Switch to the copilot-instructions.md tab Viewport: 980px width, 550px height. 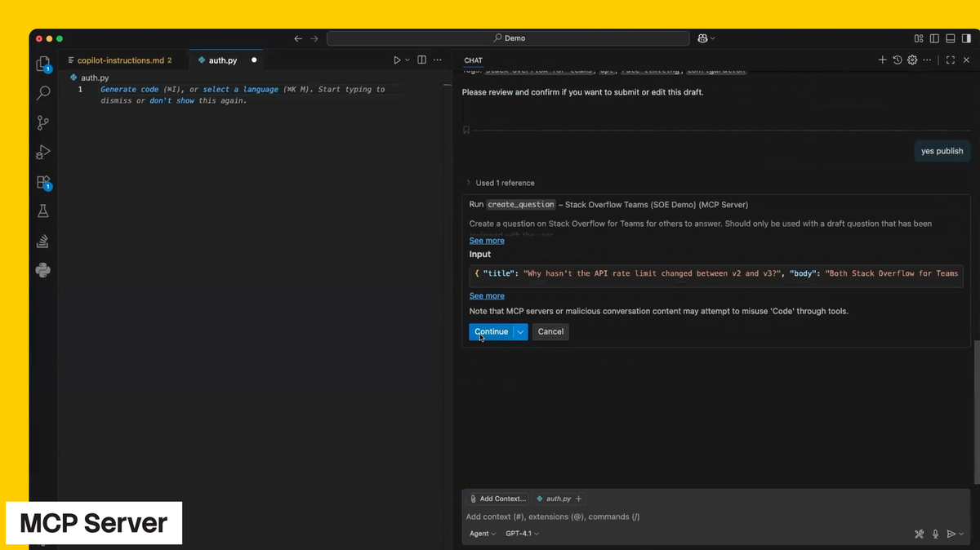(121, 60)
